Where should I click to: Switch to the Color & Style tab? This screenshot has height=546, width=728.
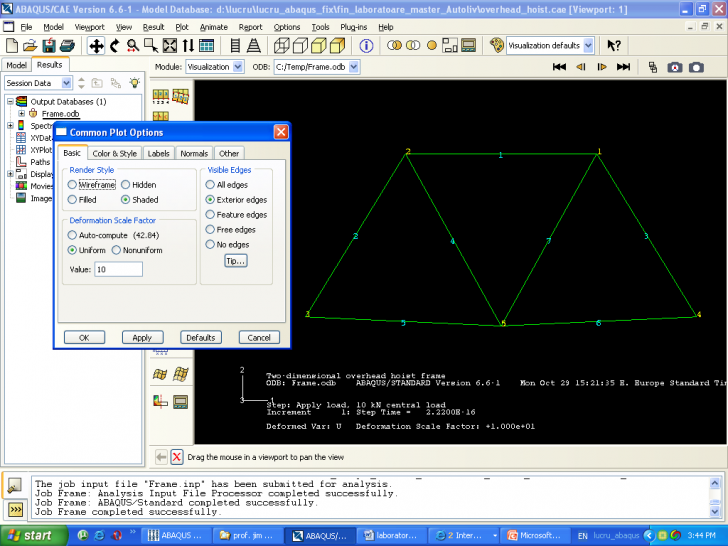(115, 154)
